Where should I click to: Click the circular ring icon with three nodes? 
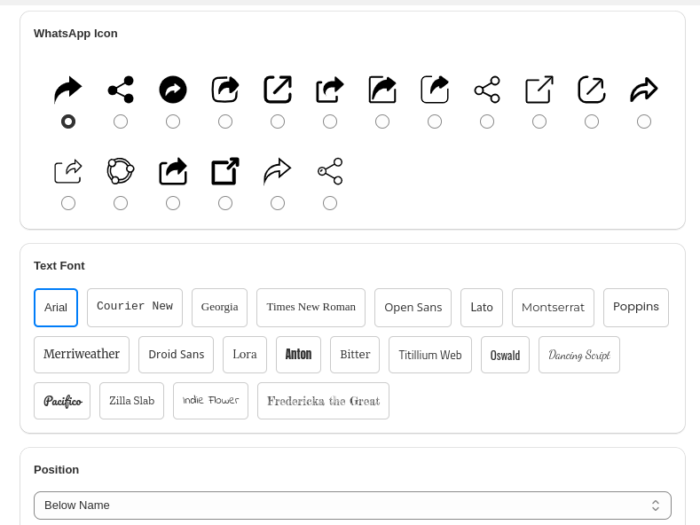click(121, 171)
